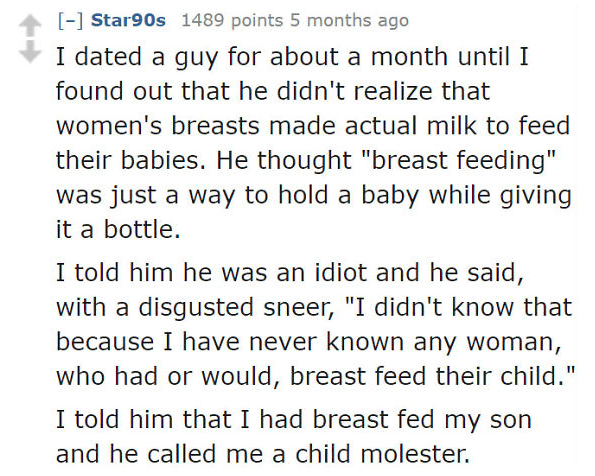Click the line starting 'found out that he'
The height and width of the screenshot is (476, 595).
[x=273, y=91]
